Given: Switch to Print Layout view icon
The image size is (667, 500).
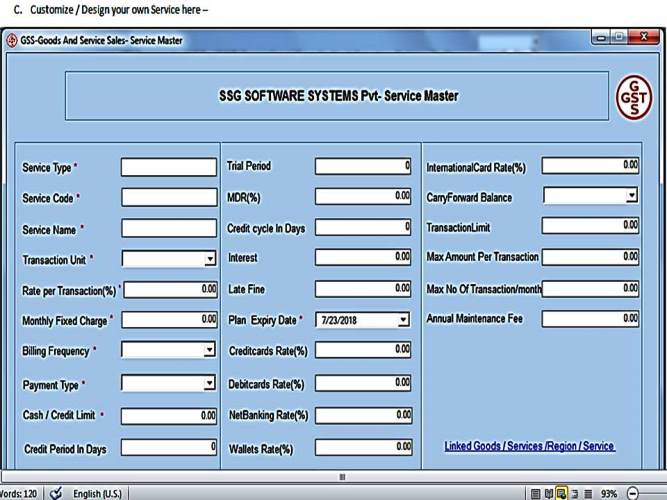Looking at the screenshot, I should point(536,494).
